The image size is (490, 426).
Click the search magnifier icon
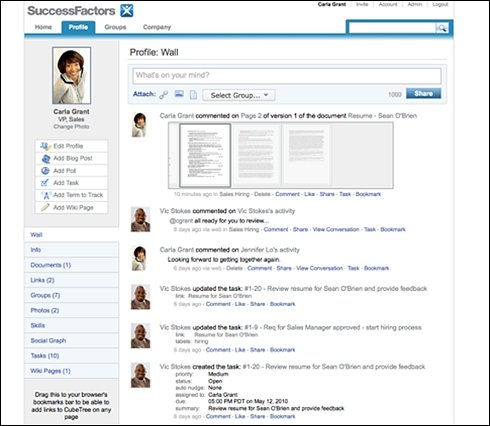442,28
